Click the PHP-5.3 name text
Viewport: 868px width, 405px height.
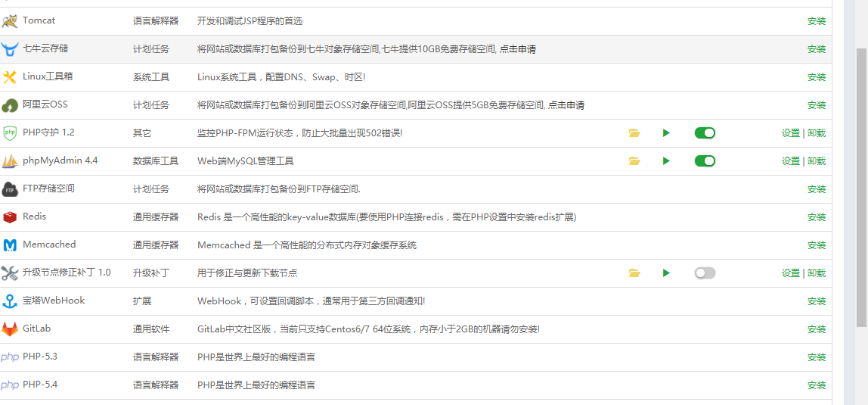[x=40, y=357]
